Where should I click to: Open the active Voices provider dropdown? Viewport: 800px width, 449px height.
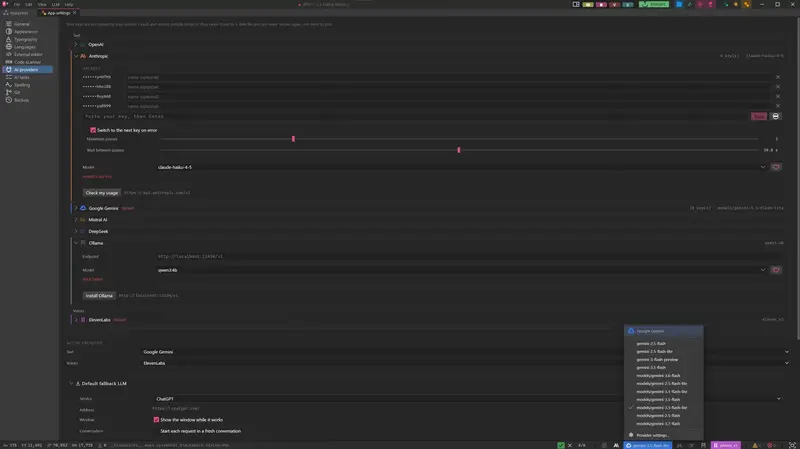[x=466, y=363]
